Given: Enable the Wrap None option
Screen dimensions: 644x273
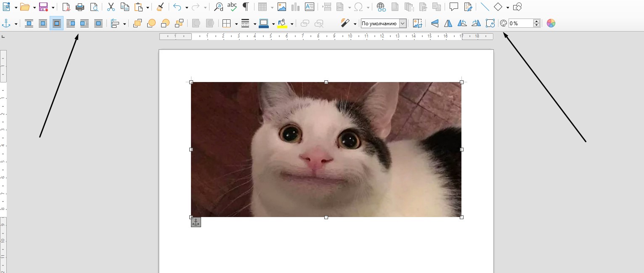Looking at the screenshot, I should (x=29, y=24).
